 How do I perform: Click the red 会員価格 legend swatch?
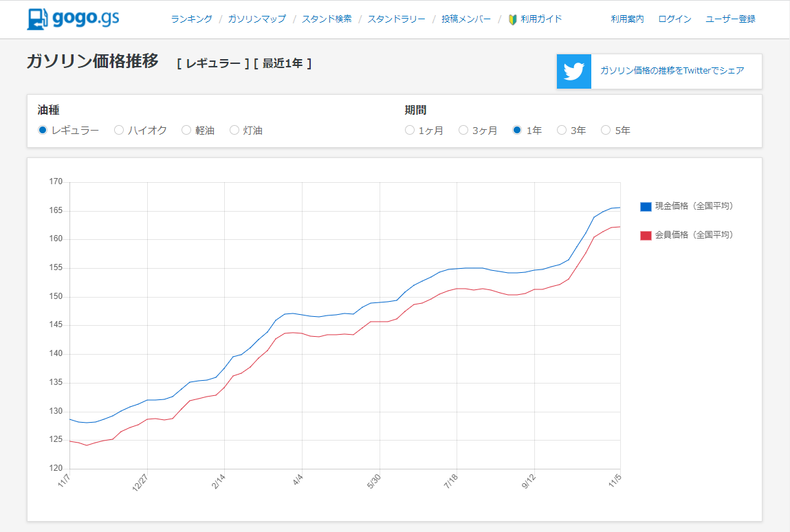[x=646, y=235]
